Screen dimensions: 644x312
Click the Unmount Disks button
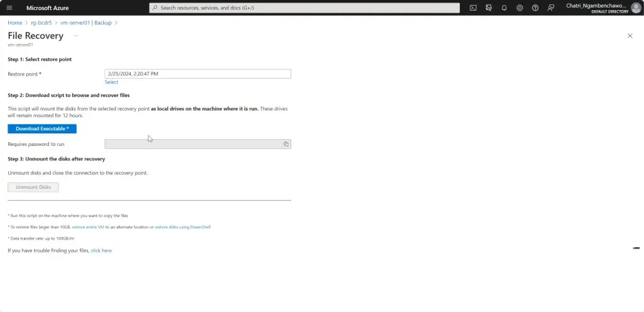[x=33, y=187]
